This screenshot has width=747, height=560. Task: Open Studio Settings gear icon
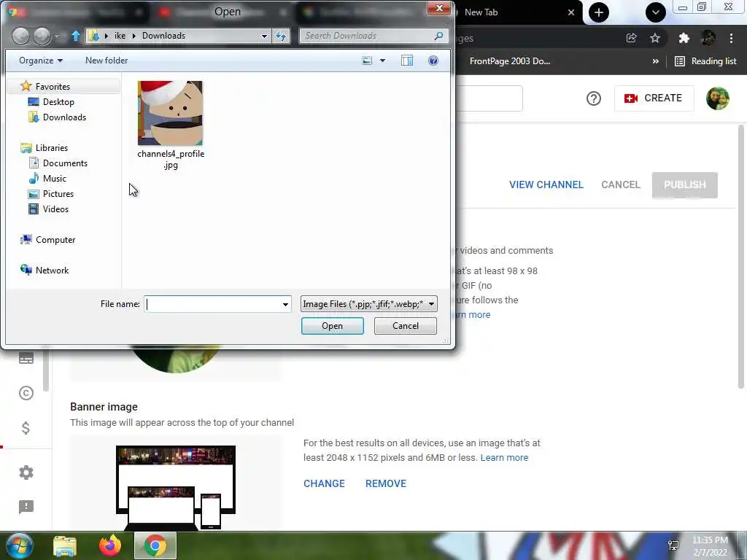[26, 472]
